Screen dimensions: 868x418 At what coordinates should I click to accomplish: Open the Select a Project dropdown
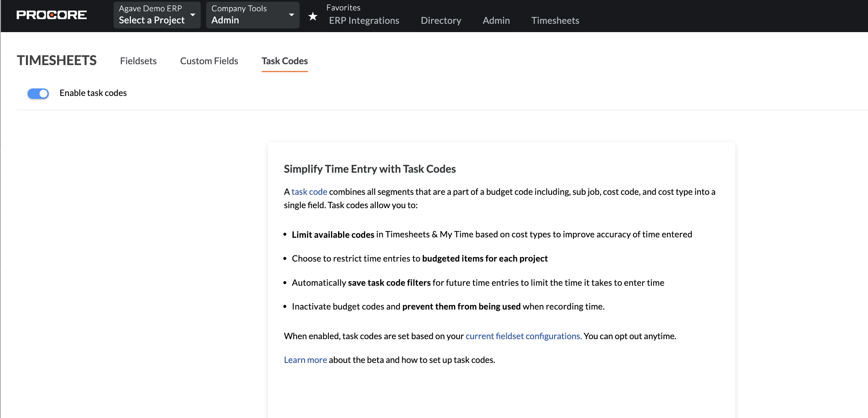coord(157,15)
